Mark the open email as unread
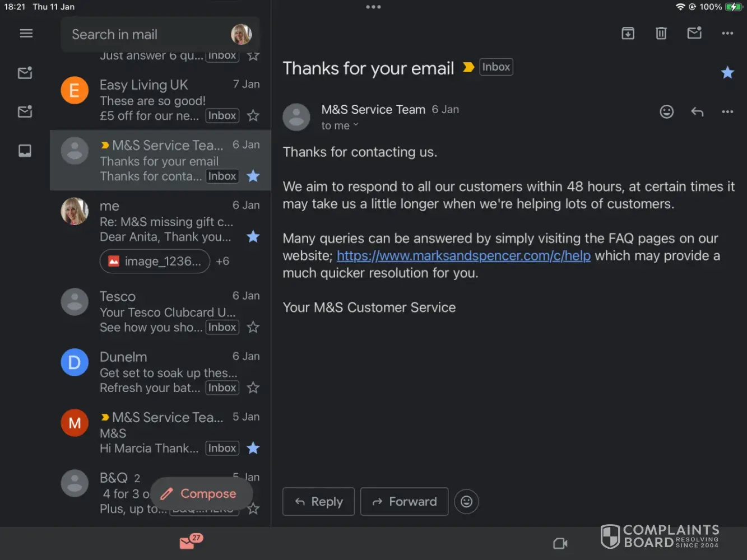 (694, 33)
